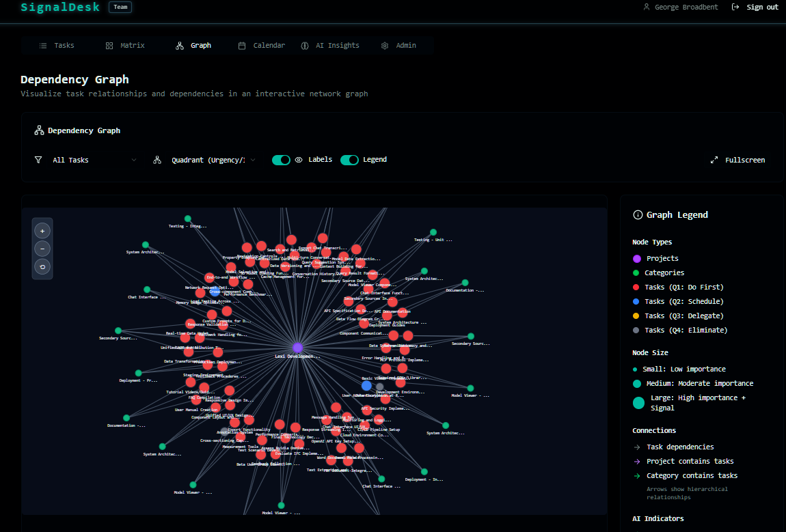Click the Team badge

[120, 7]
